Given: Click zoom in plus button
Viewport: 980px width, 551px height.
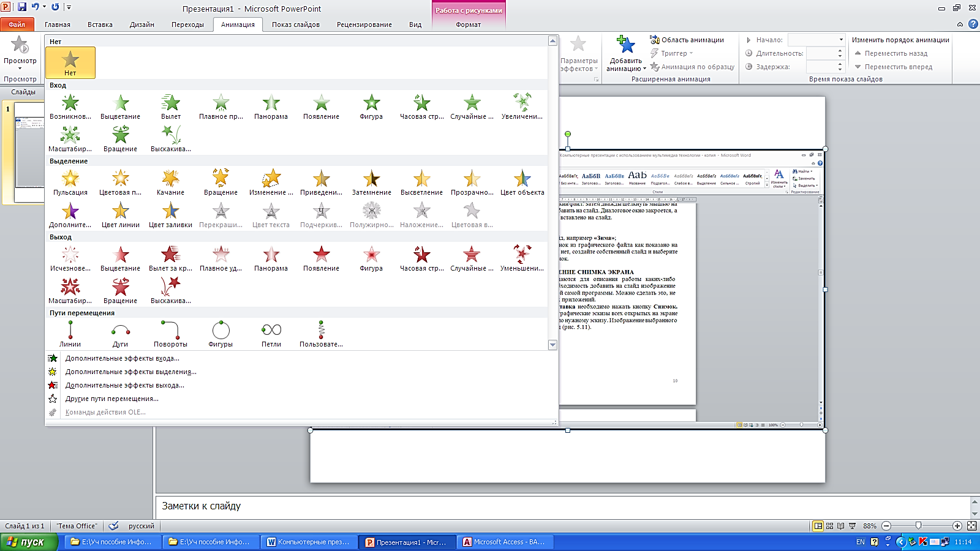Looking at the screenshot, I should pyautogui.click(x=957, y=526).
